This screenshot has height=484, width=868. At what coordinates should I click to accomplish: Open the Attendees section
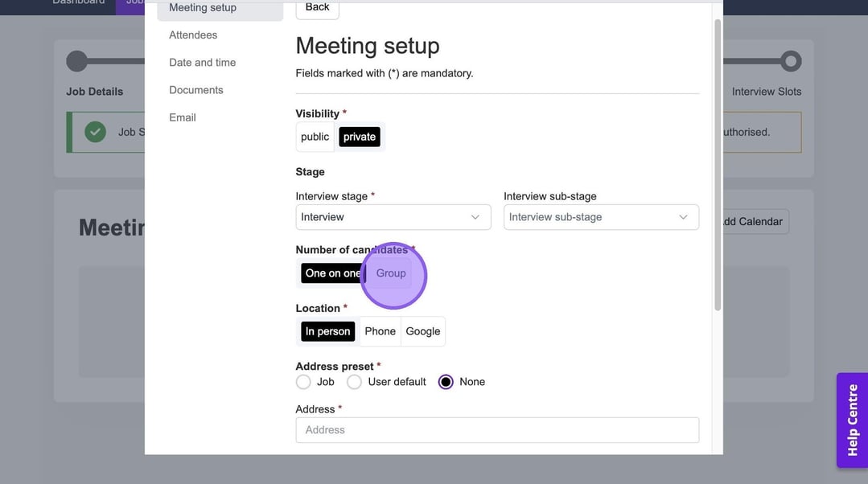pos(193,35)
